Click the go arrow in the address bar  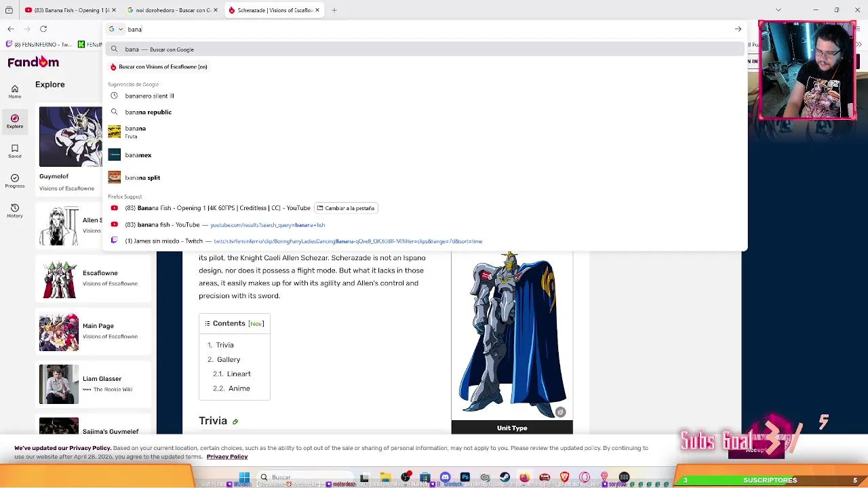(738, 29)
